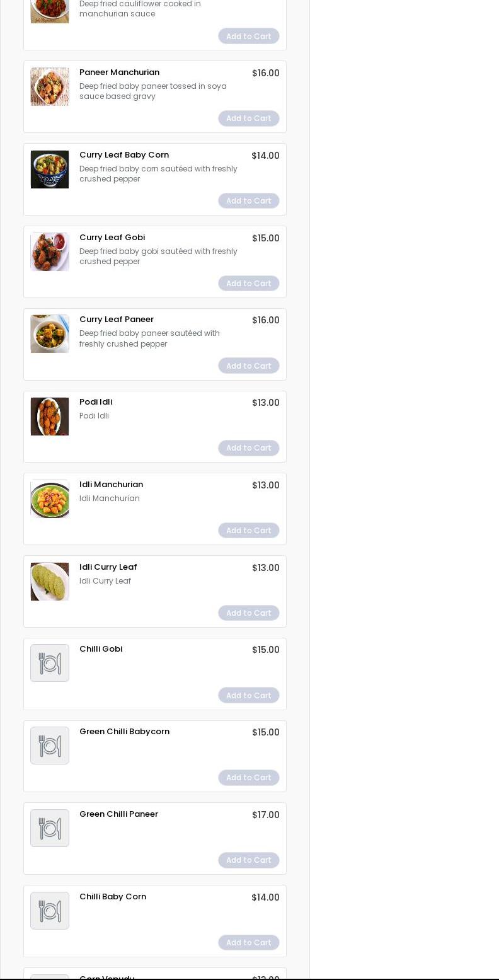Open the Curry Leaf Baby Corn photo
The width and height of the screenshot is (499, 980).
coord(50,170)
